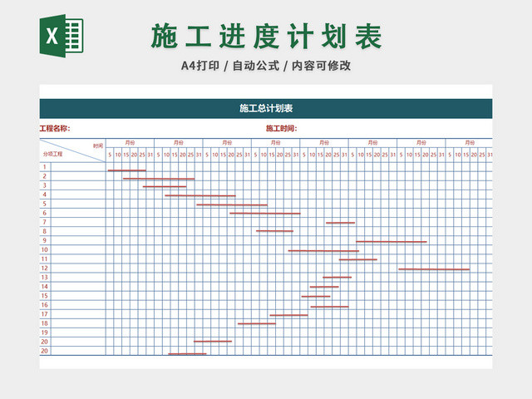This screenshot has width=532, height=399.
Task: Select the 时间 corner header label
Action: (x=98, y=146)
